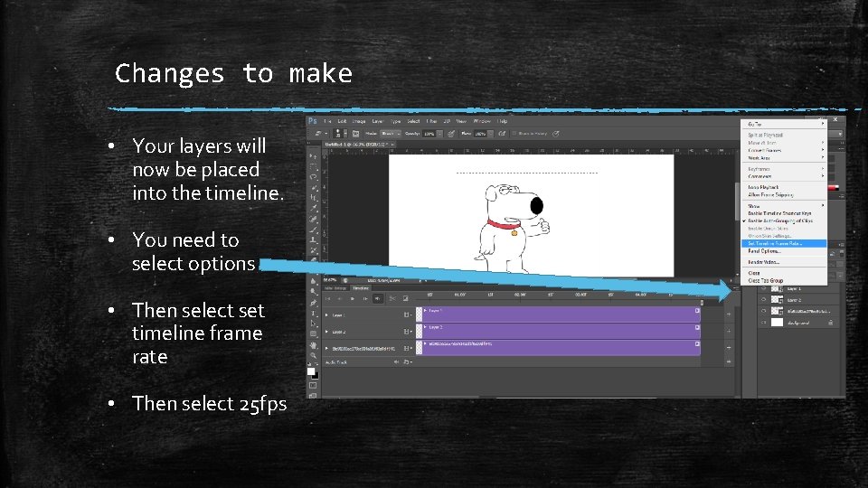Hide Layer 2 in Layers panel

tap(763, 299)
